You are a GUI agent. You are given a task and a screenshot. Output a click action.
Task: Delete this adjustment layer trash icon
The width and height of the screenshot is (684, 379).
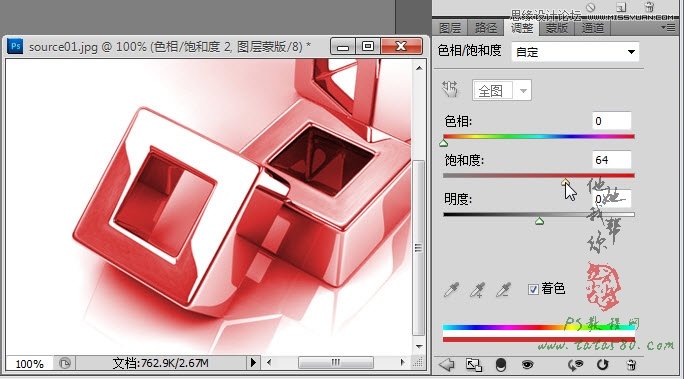631,365
